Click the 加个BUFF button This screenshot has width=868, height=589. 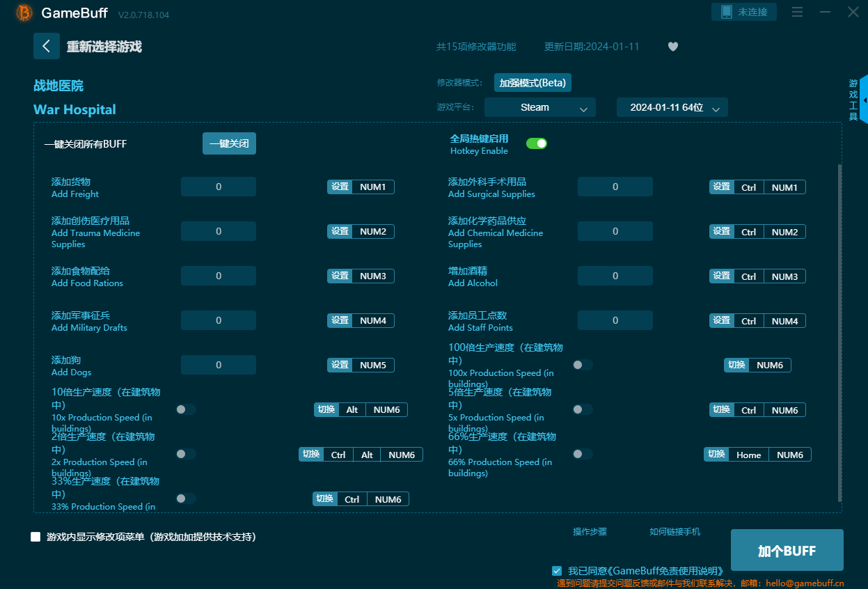pos(787,550)
